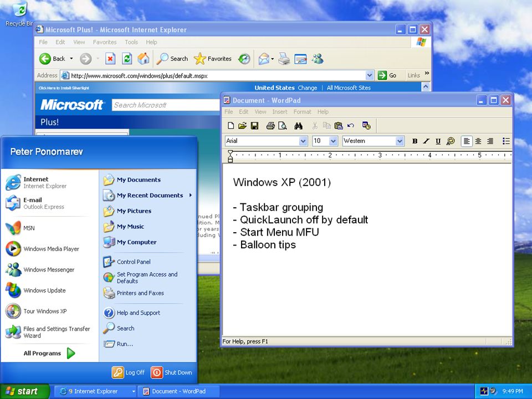This screenshot has width=532, height=399.
Task: Open MSN from Start menu
Action: [49, 228]
